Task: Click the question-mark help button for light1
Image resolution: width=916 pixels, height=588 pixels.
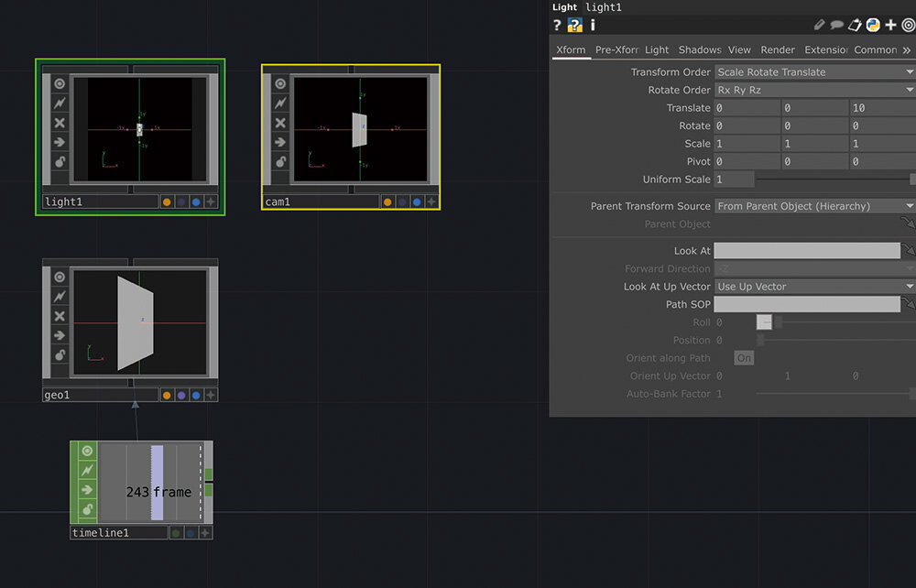Action: (557, 25)
